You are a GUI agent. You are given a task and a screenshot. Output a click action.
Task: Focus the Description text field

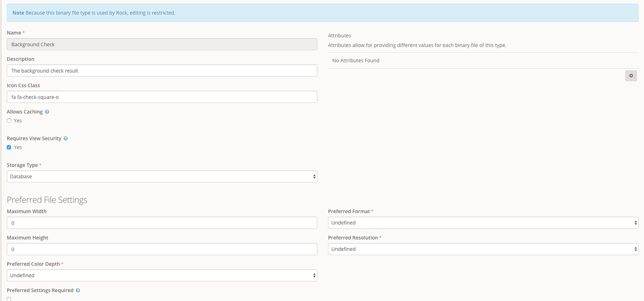point(162,71)
